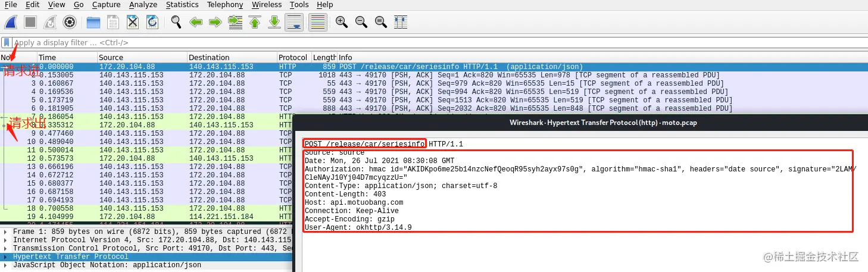The width and height of the screenshot is (868, 272).
Task: Click the Stop capture square icon
Action: (x=31, y=23)
